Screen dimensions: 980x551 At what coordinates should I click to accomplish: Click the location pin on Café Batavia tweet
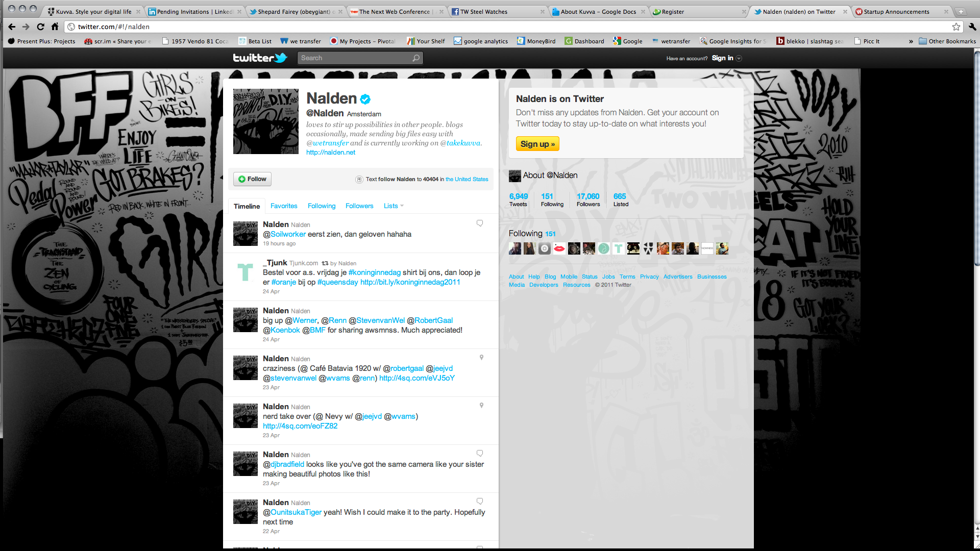click(481, 358)
